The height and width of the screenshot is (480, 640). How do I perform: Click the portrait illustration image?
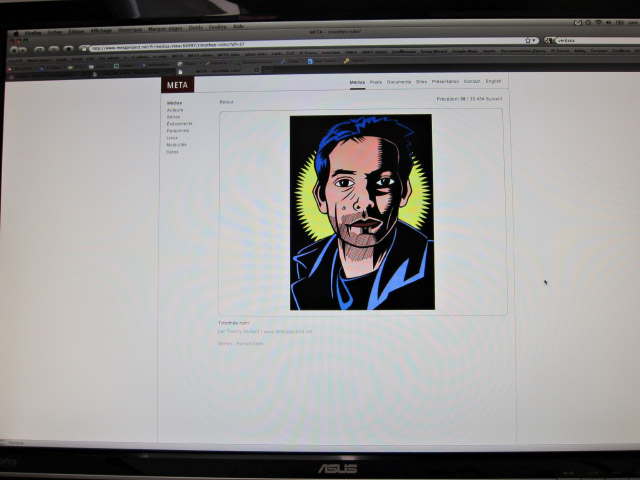(x=362, y=212)
